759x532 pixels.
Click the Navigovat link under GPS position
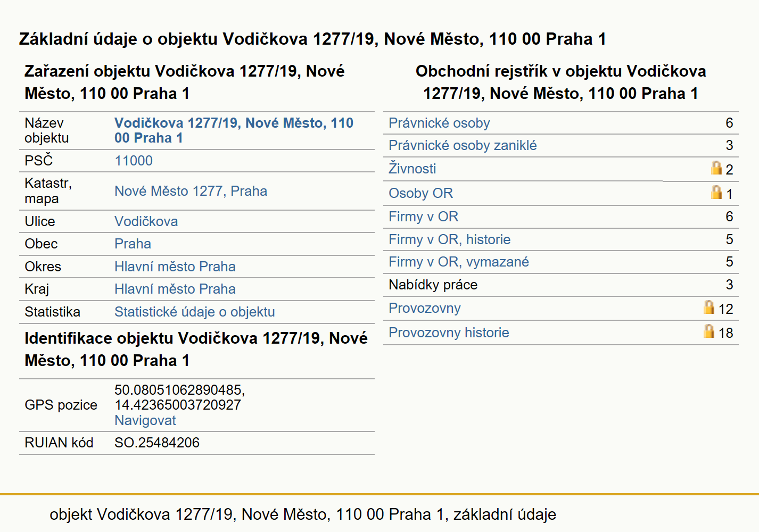pyautogui.click(x=145, y=420)
